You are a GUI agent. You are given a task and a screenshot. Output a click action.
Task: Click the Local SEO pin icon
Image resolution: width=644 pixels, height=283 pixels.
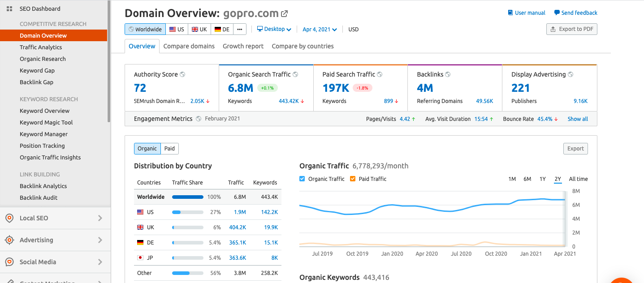(9, 218)
